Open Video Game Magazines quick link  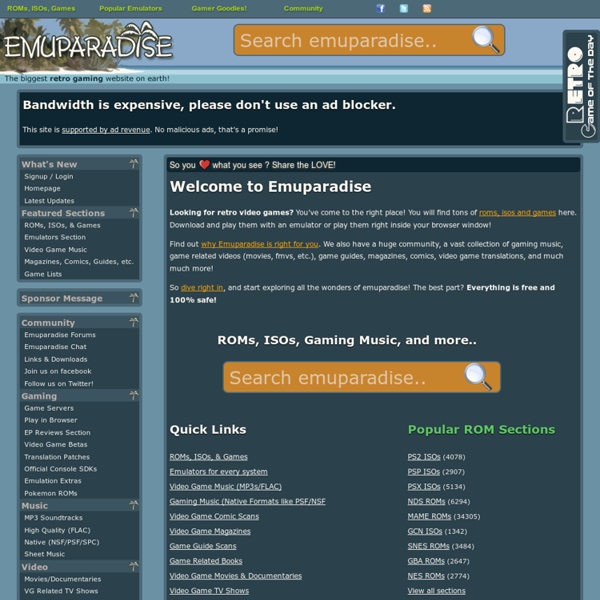coord(210,531)
